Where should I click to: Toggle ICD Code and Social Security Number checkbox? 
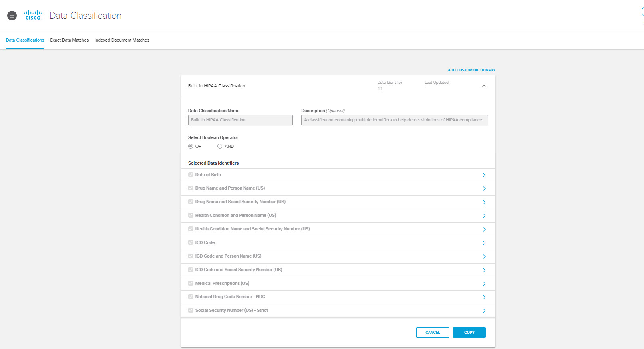coord(191,270)
